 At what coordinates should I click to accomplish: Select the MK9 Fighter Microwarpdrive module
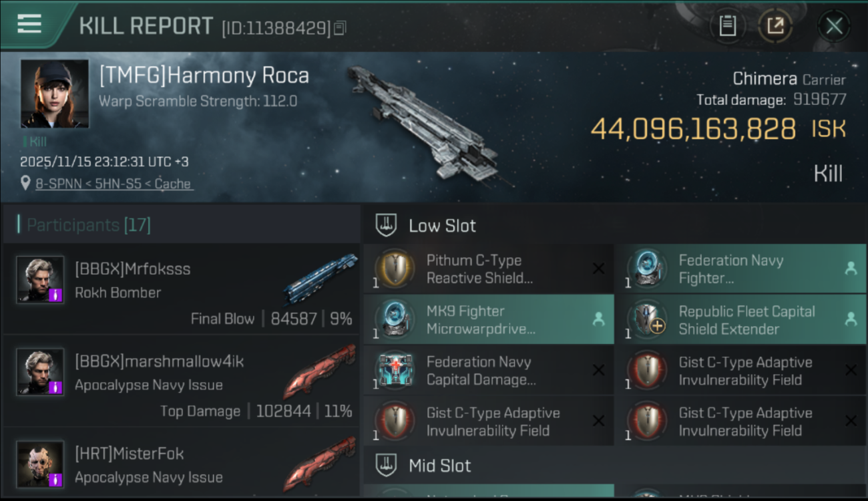point(488,320)
